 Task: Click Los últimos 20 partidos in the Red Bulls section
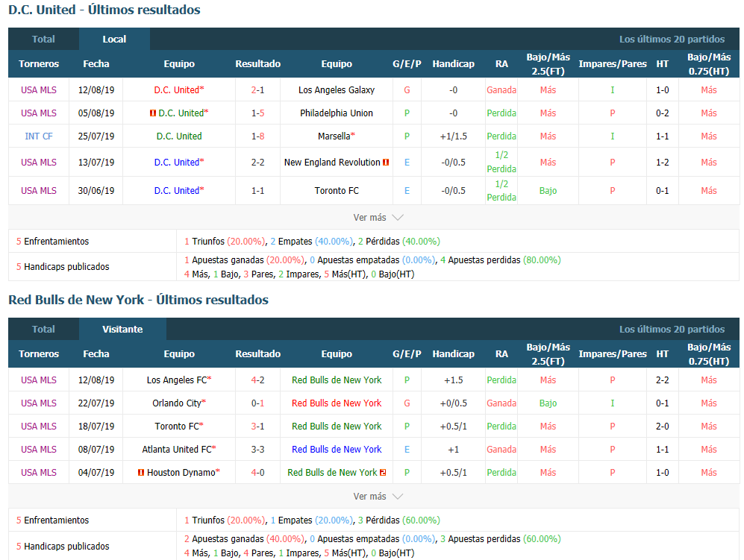(672, 330)
